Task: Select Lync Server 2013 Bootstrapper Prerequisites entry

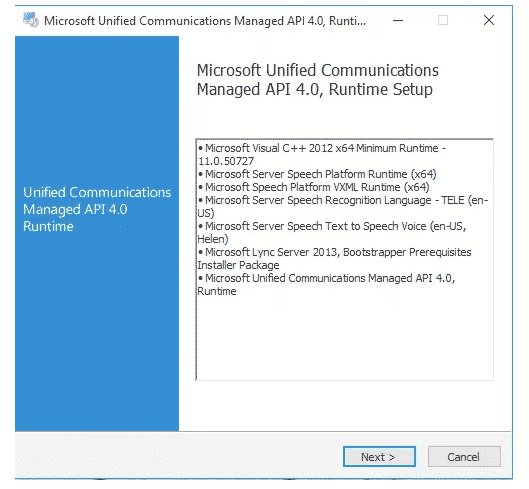Action: pos(334,259)
